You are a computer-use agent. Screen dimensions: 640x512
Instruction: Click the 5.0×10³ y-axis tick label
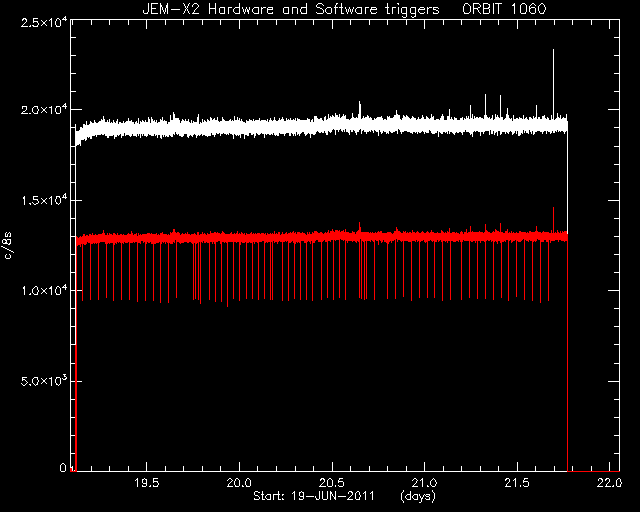pos(44,381)
